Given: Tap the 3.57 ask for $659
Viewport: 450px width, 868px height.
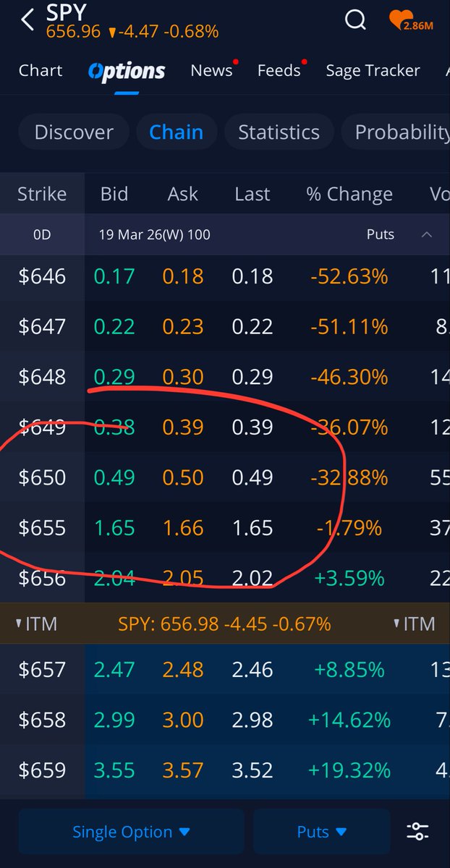Looking at the screenshot, I should [182, 770].
